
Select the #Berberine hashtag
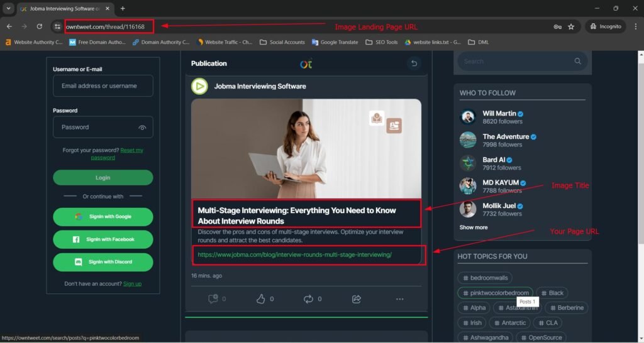pos(567,308)
